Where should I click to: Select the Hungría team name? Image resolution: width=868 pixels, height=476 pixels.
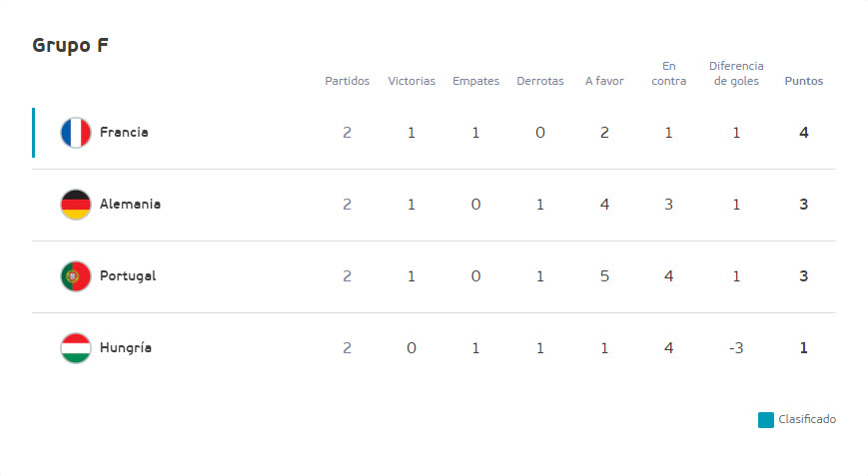point(126,348)
